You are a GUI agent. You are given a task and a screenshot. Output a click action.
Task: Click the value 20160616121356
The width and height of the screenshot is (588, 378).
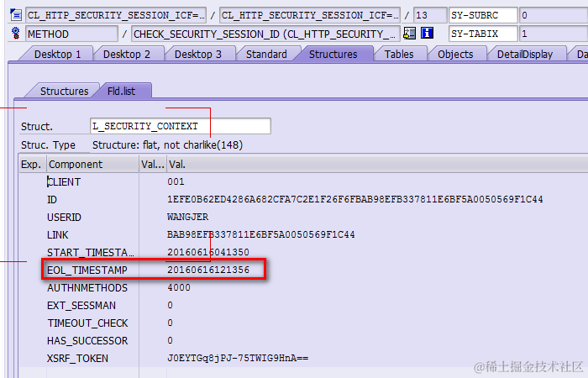pyautogui.click(x=208, y=270)
